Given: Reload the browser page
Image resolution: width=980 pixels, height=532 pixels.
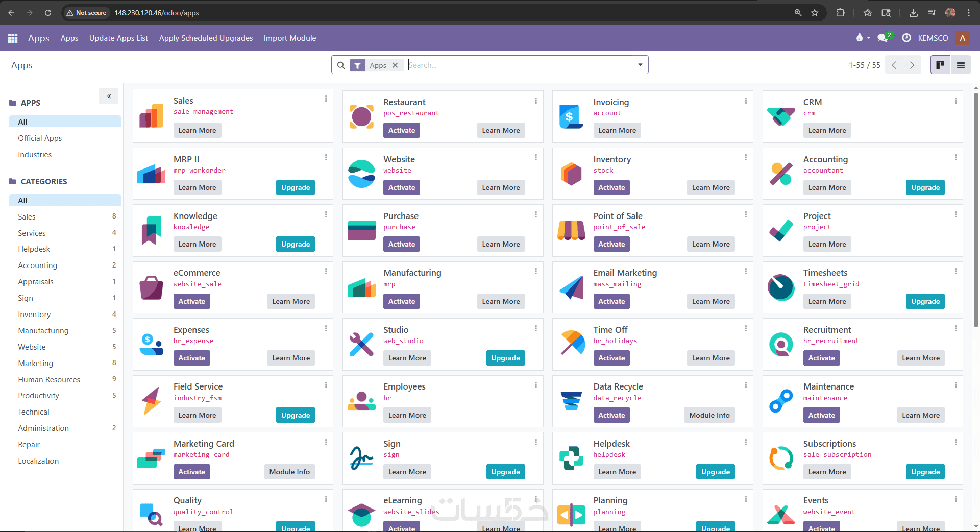Looking at the screenshot, I should click(x=48, y=13).
